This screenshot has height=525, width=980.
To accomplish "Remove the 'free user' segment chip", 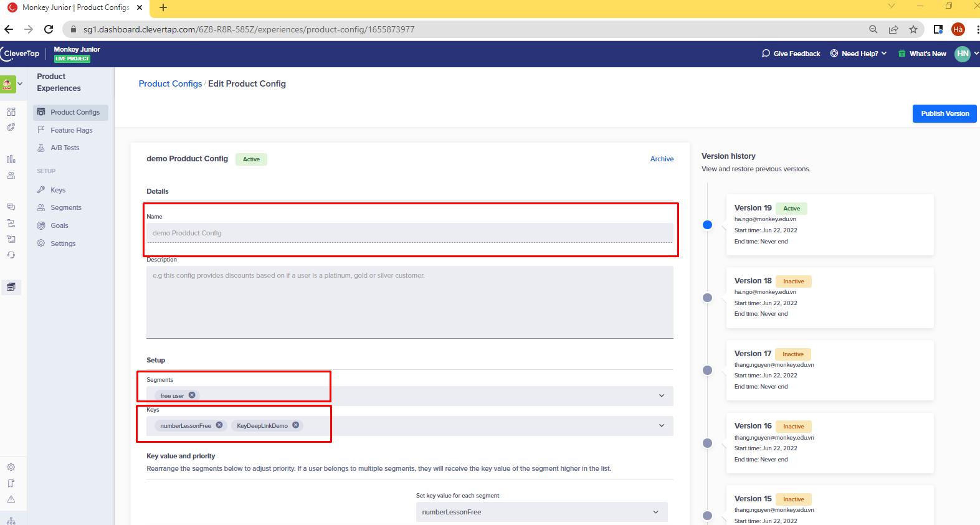I will (192, 395).
